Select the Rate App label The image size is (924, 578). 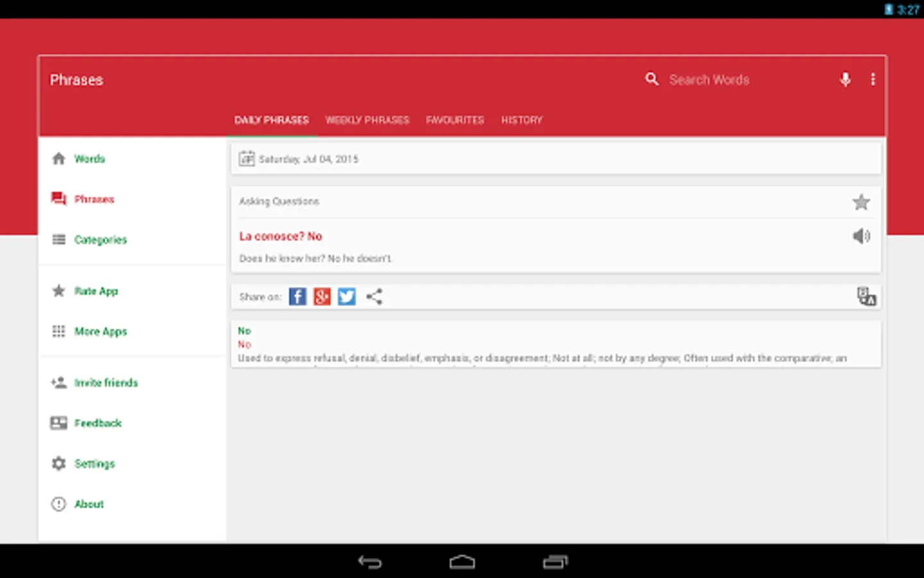[96, 291]
